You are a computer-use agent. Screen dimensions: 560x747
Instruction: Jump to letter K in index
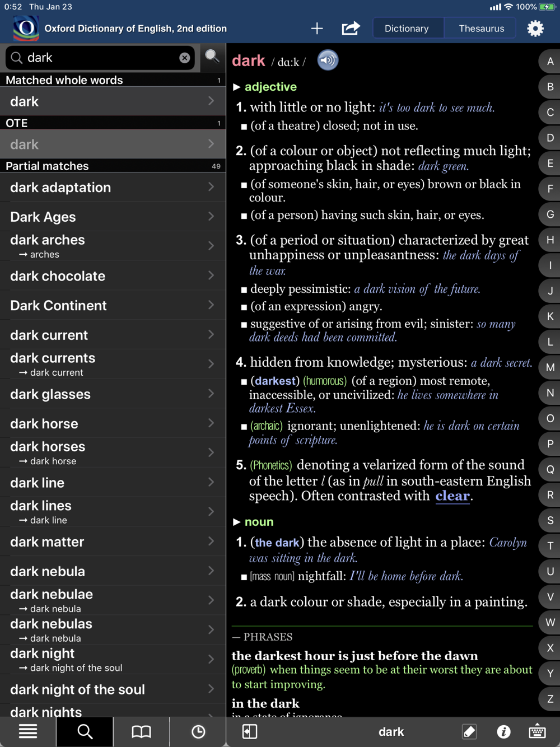550,316
